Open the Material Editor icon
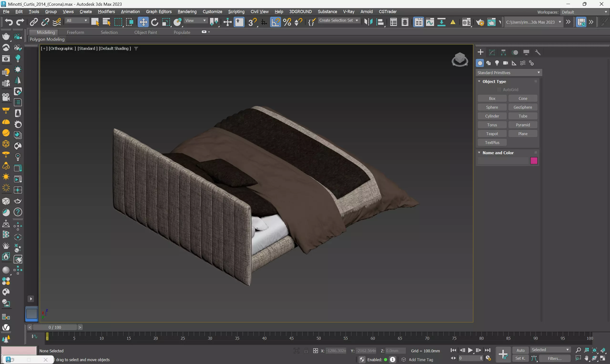Screen dimensions: 610x364 466,22
